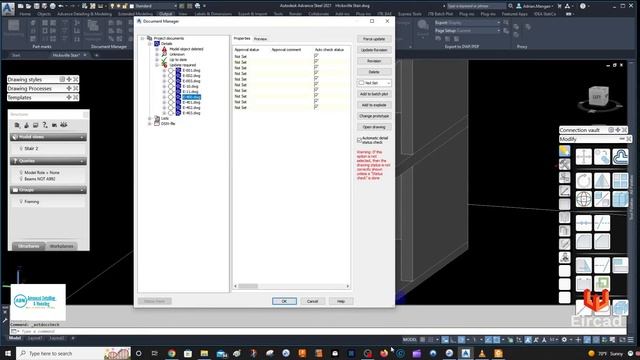Open the Output ribbon tab

pos(165,14)
